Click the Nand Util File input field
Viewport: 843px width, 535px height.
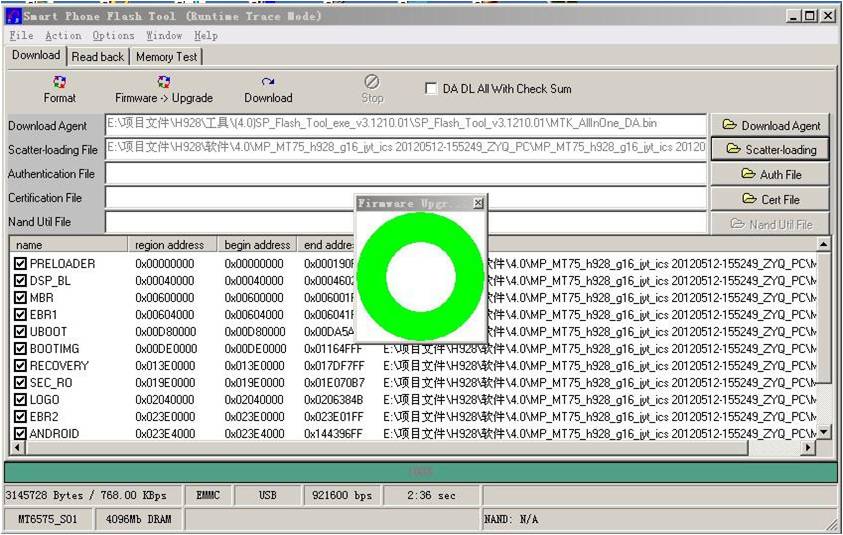click(406, 222)
